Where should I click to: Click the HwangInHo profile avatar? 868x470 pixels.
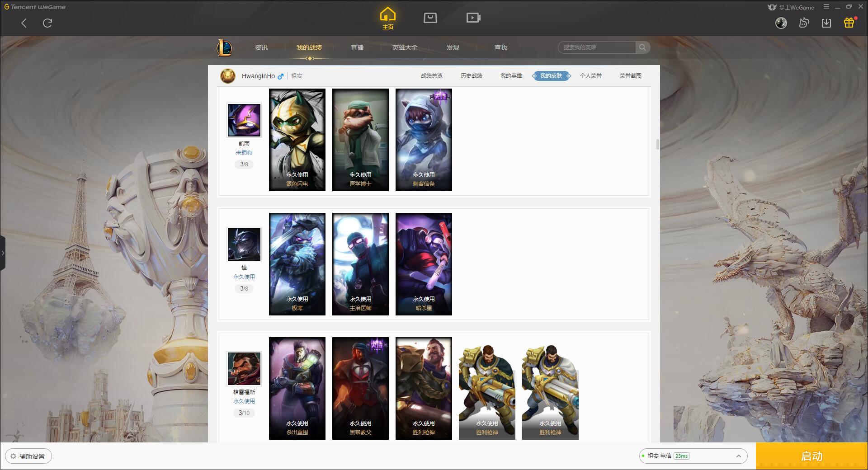point(228,76)
